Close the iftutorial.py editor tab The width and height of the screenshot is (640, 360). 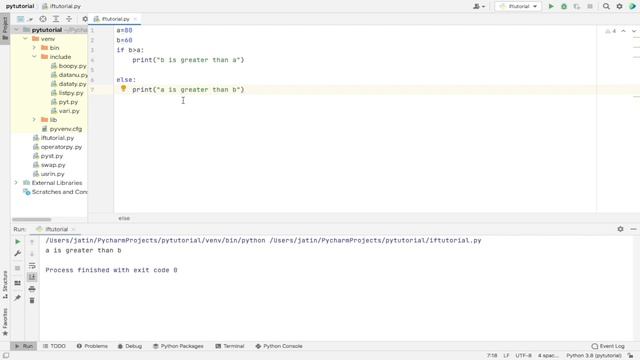tap(135, 19)
